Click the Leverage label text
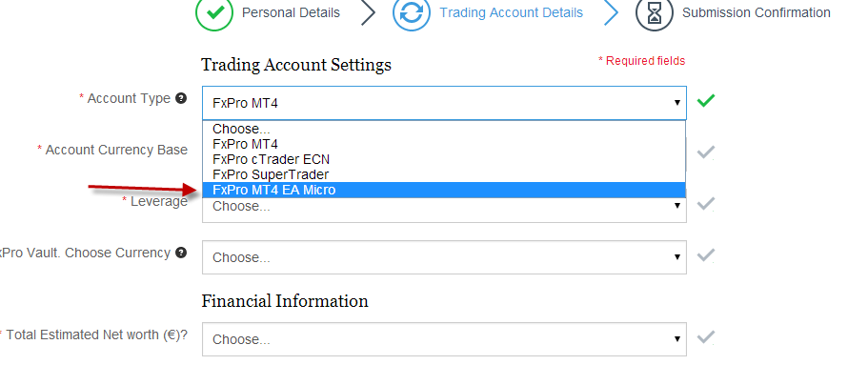Image resolution: width=868 pixels, height=365 pixels. (x=159, y=202)
